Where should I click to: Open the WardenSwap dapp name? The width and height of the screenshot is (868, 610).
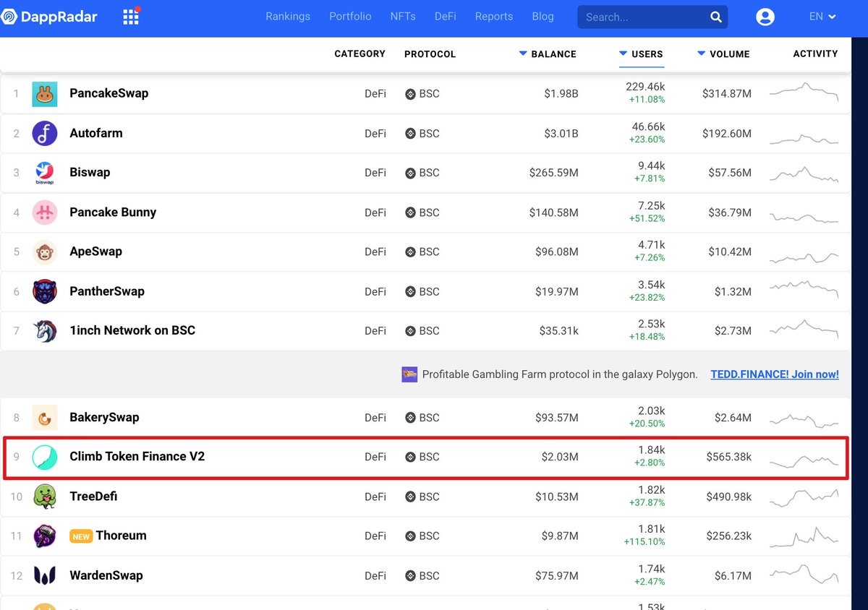pyautogui.click(x=106, y=575)
